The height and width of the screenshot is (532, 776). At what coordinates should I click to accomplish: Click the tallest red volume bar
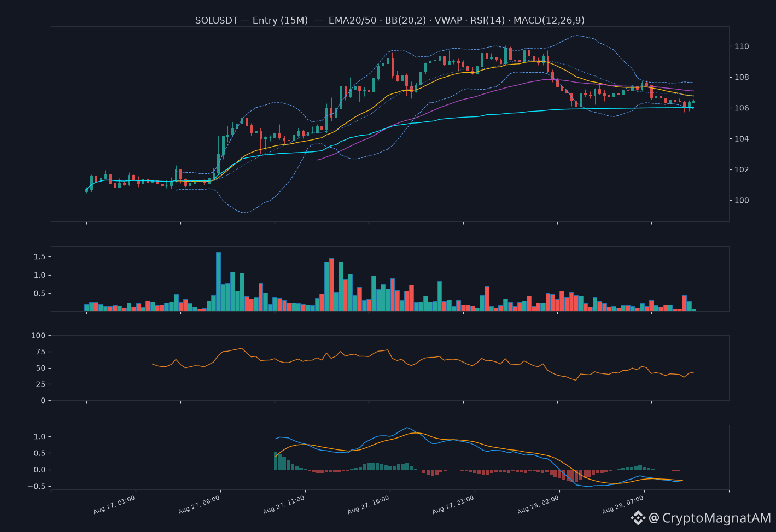[x=331, y=285]
